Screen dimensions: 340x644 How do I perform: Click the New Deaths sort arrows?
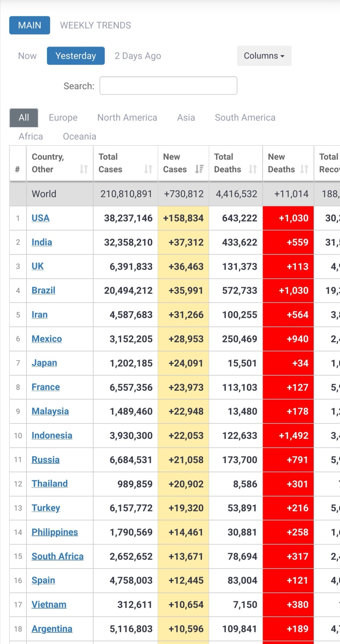click(304, 169)
